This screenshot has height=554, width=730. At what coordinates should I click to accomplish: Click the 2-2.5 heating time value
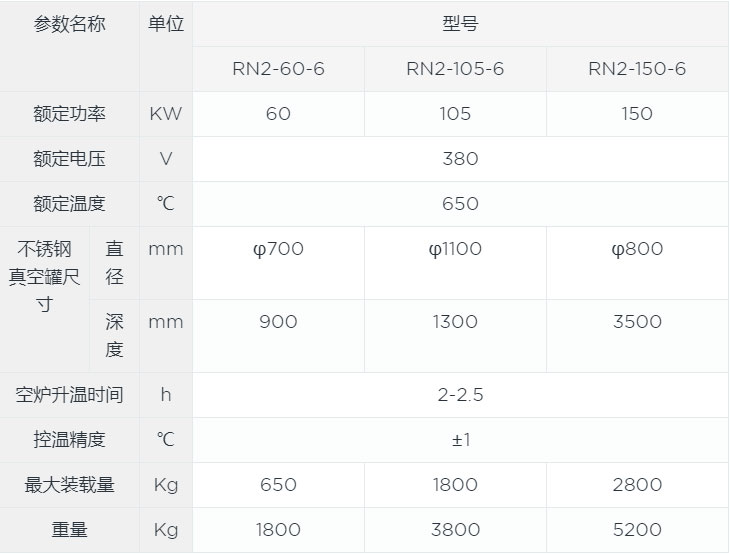460,395
